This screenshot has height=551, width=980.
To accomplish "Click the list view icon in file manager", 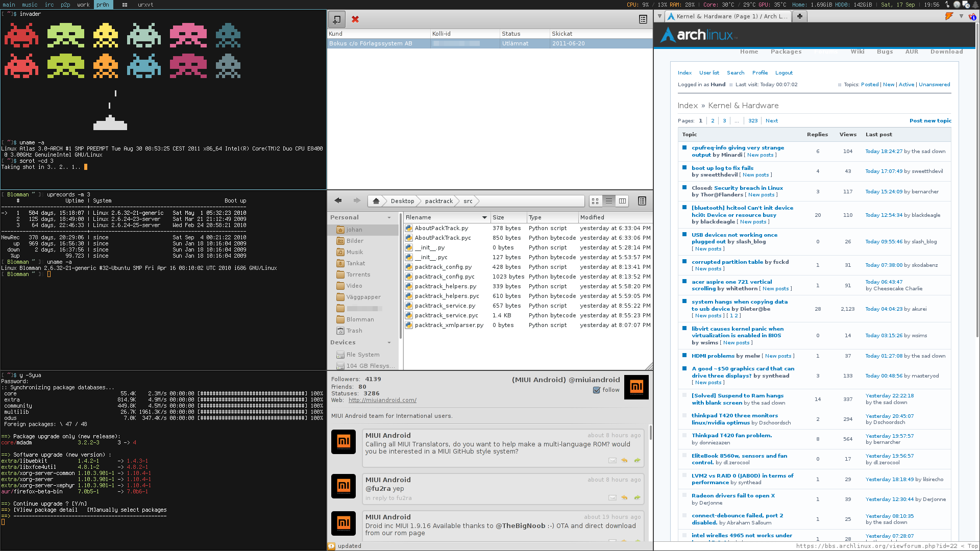I will tap(608, 201).
